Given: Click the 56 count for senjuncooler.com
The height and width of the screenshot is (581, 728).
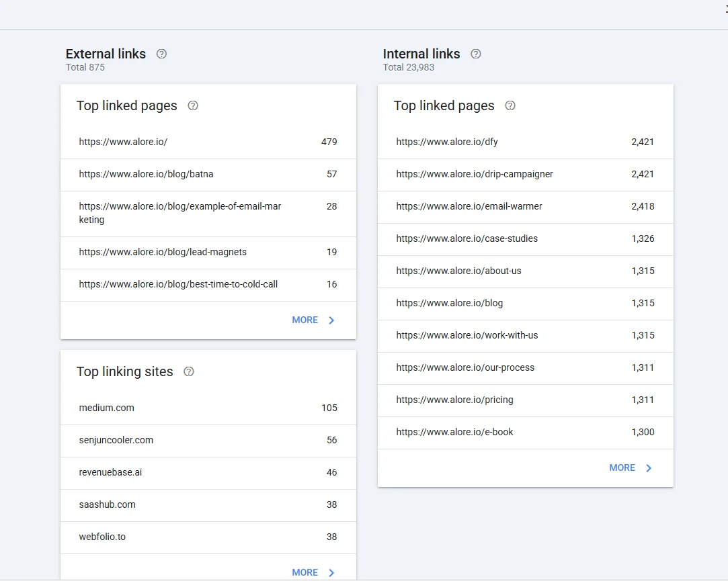Looking at the screenshot, I should (x=331, y=440).
